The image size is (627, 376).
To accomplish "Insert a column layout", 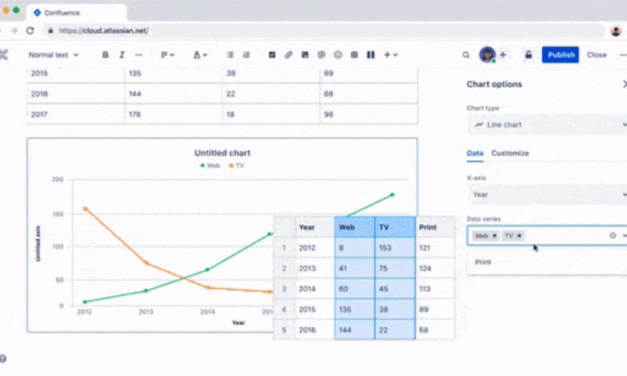I will coord(371,55).
